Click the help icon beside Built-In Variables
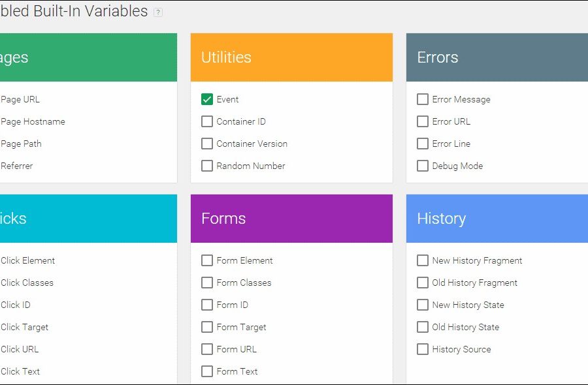Image resolution: width=588 pixels, height=385 pixels. click(x=158, y=12)
